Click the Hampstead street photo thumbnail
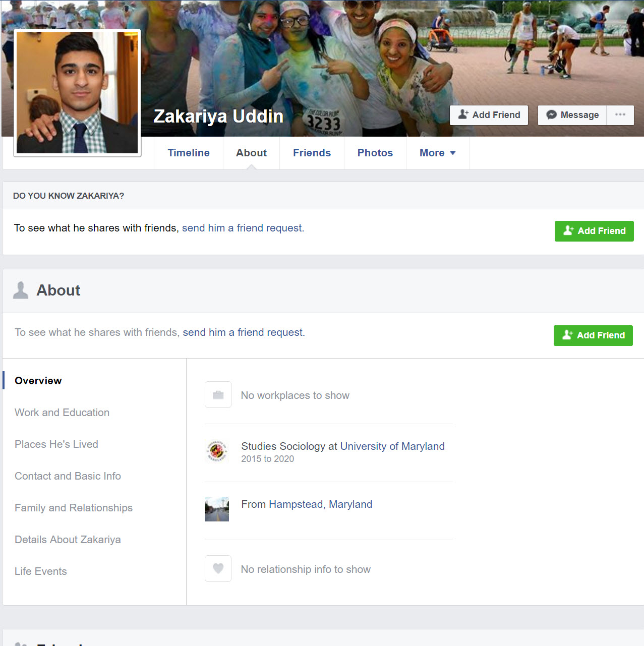The width and height of the screenshot is (644, 646). (x=216, y=509)
